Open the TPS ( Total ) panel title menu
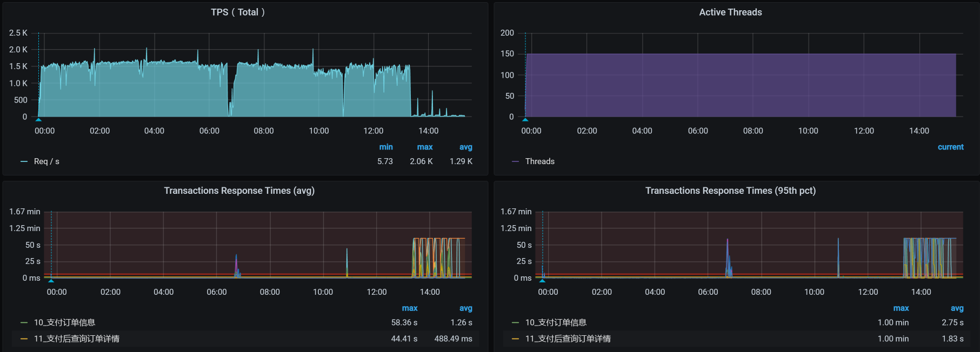Image resolution: width=980 pixels, height=352 pixels. click(238, 12)
